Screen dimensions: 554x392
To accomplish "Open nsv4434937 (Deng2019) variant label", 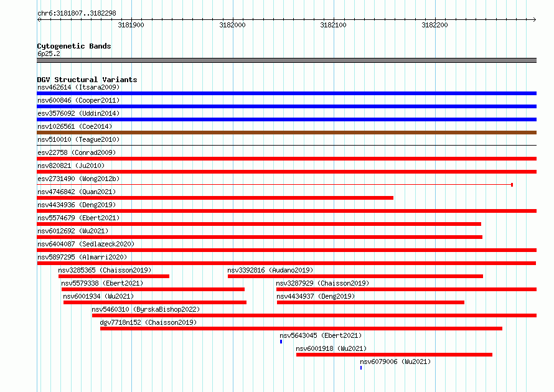I will click(x=316, y=296).
